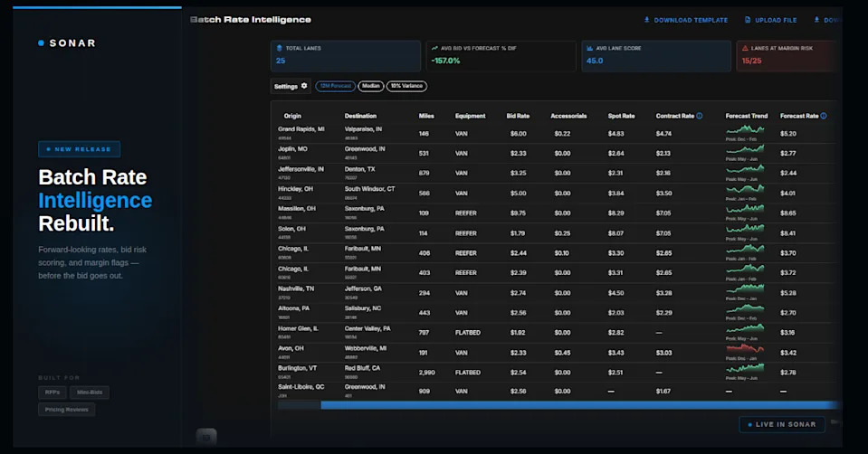This screenshot has width=868, height=454.
Task: Click the Lanes at Margin Risk warning icon
Action: point(745,48)
